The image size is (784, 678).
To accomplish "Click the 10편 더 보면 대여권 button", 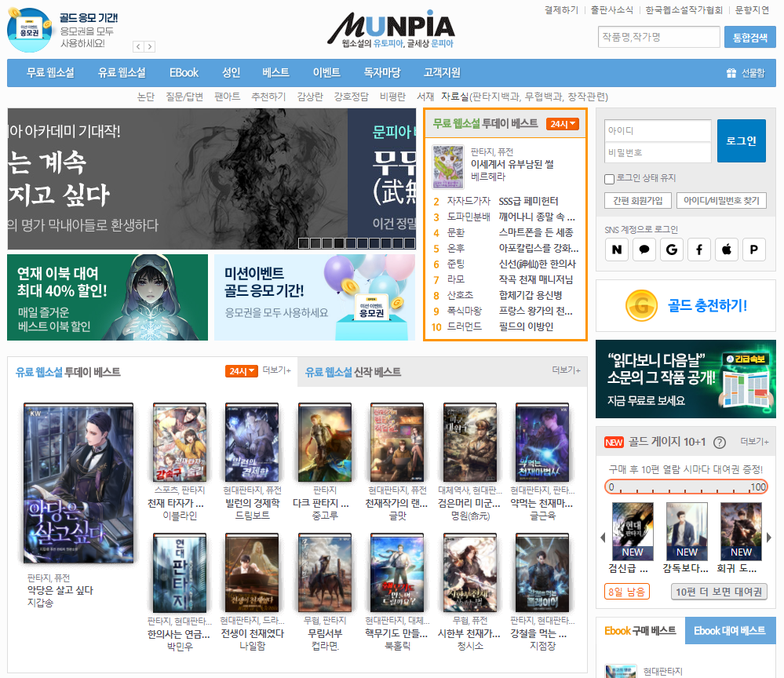I will click(x=719, y=592).
